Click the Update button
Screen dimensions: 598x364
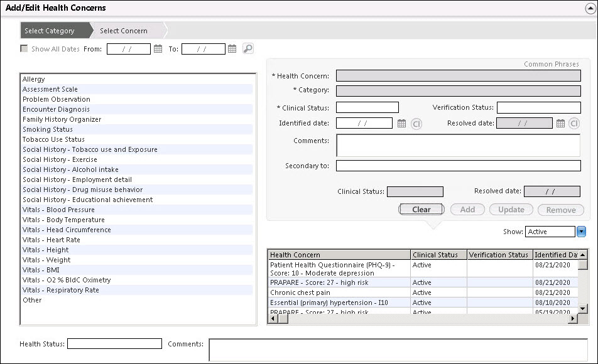pos(511,210)
